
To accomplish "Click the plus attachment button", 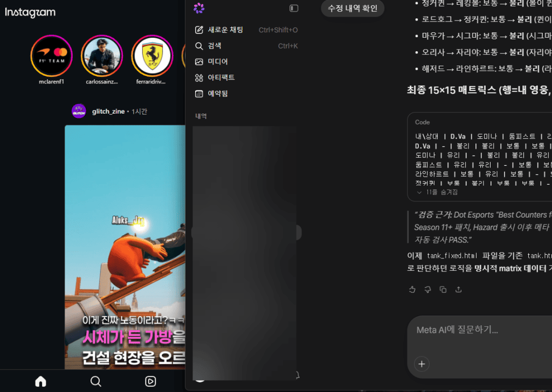I will click(422, 364).
